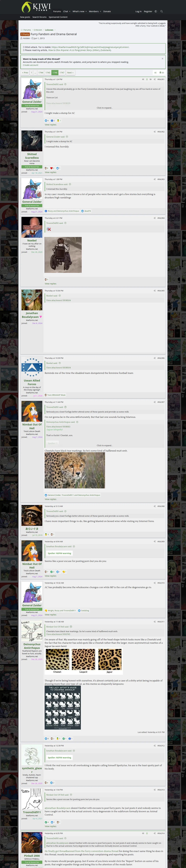
Task: View replies on post #34,902
Action: (51, 172)
